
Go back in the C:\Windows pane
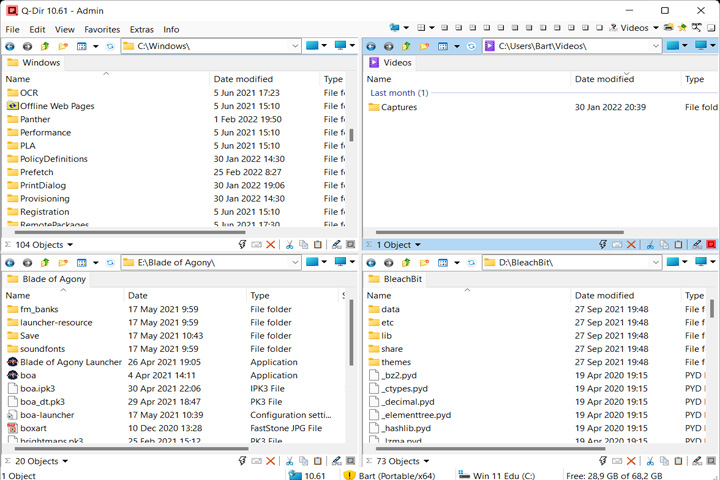click(x=10, y=46)
